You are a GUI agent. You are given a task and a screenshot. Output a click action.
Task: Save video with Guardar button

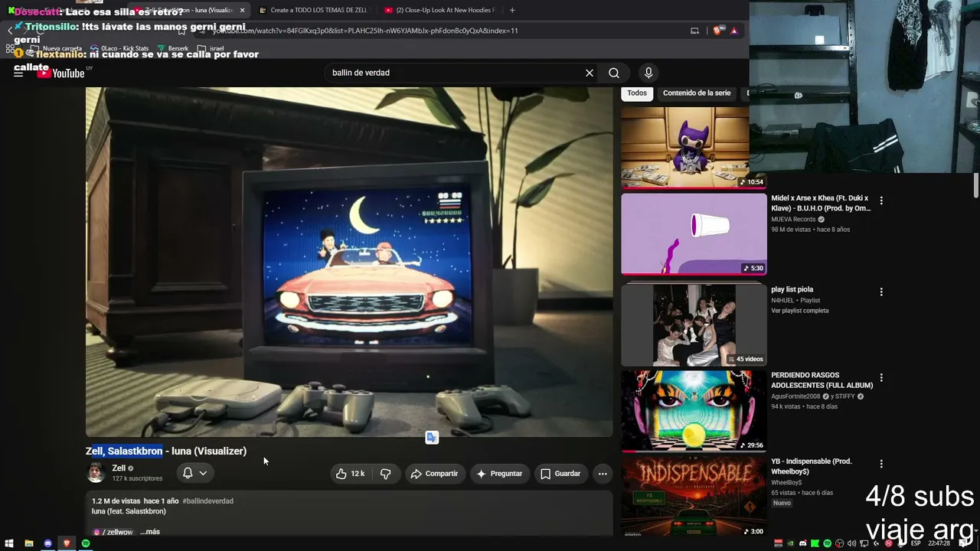tap(560, 474)
